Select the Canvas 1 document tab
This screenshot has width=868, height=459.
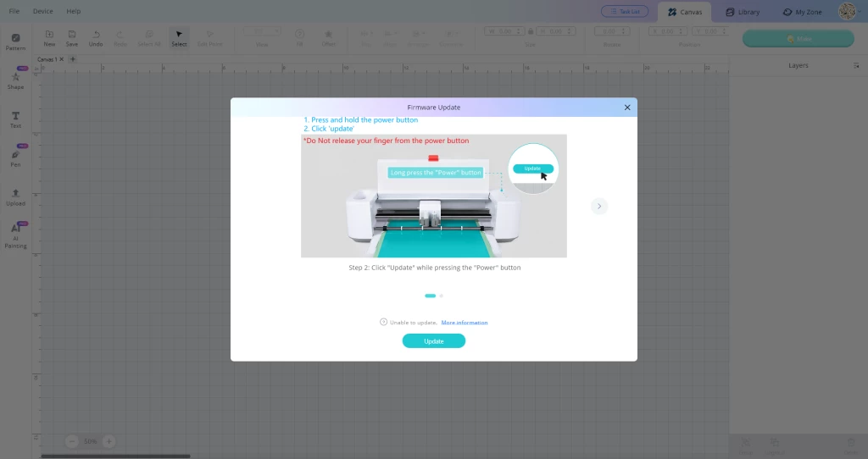pos(46,59)
